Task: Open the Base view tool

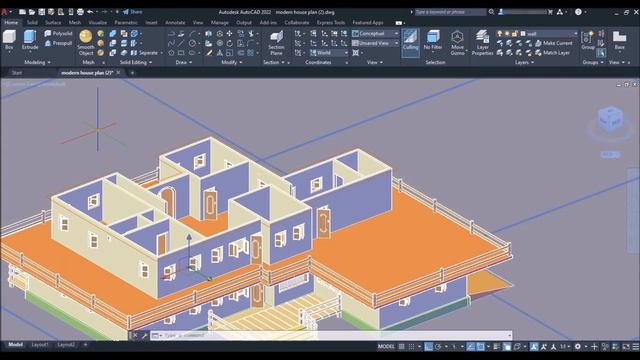Action: click(x=620, y=40)
